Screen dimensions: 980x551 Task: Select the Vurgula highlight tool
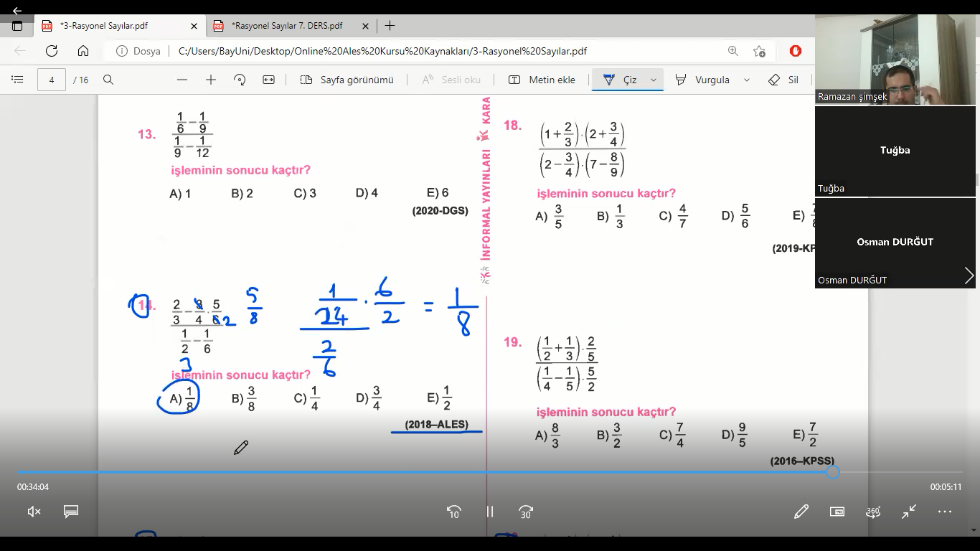703,80
